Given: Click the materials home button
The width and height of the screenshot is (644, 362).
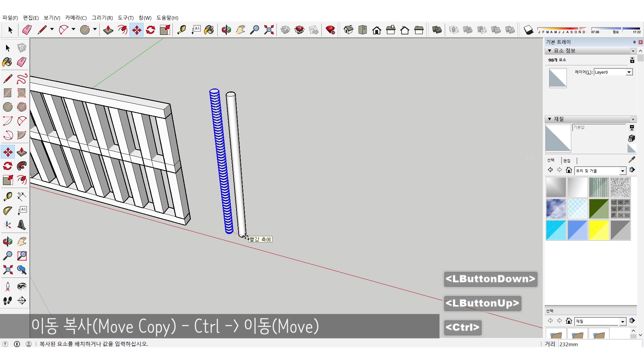Looking at the screenshot, I should [569, 170].
